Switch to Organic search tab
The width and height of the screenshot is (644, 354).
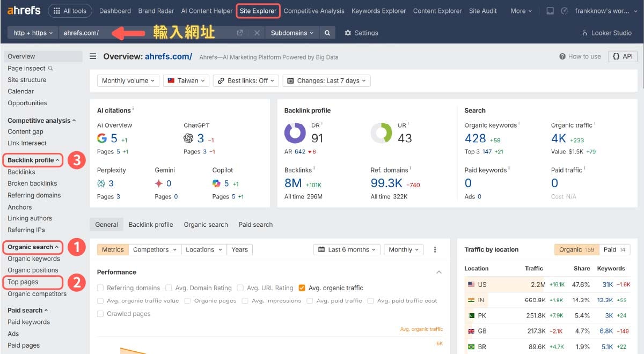(206, 225)
